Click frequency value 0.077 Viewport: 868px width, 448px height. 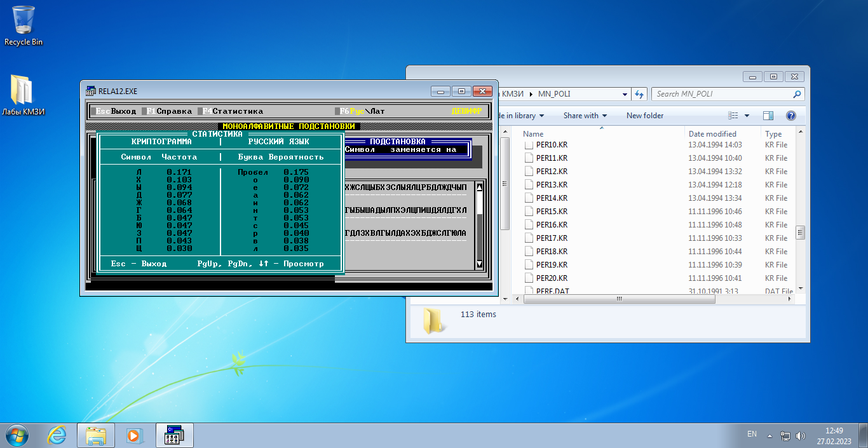(179, 195)
